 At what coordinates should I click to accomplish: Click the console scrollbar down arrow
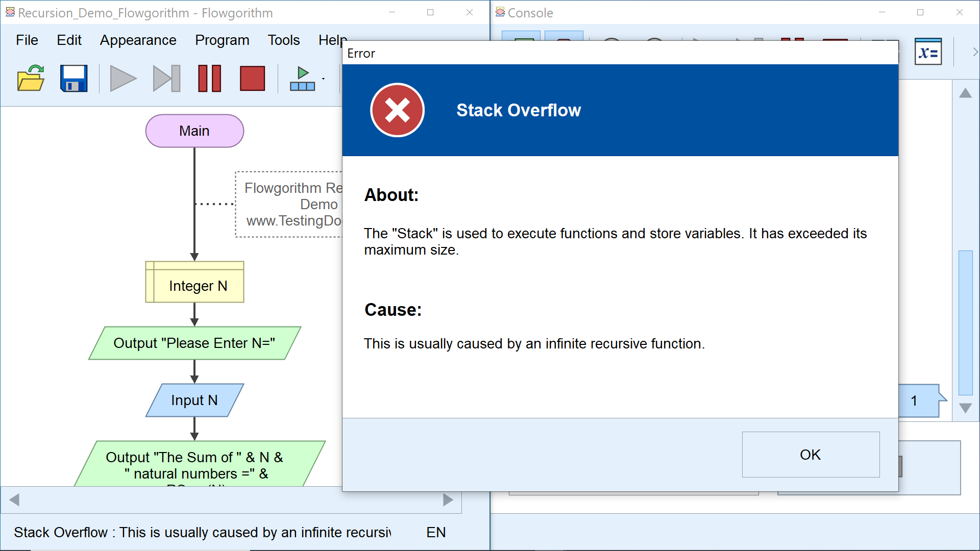click(x=965, y=408)
